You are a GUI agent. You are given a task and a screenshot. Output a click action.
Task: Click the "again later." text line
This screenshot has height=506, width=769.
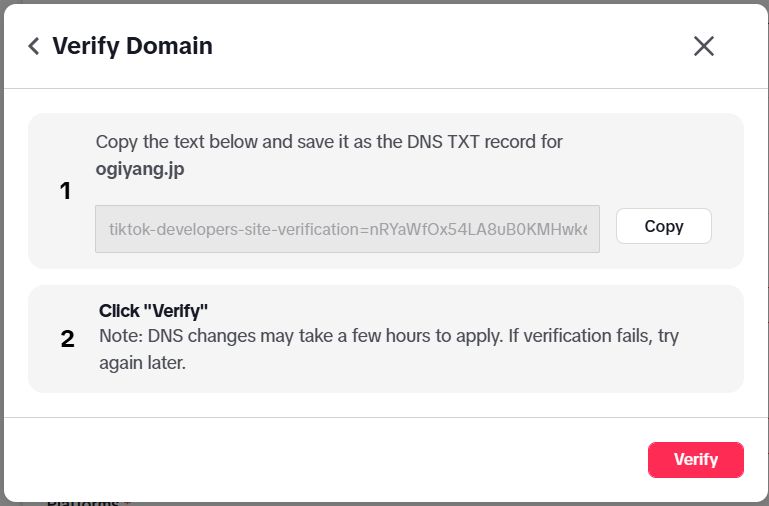[x=143, y=363]
